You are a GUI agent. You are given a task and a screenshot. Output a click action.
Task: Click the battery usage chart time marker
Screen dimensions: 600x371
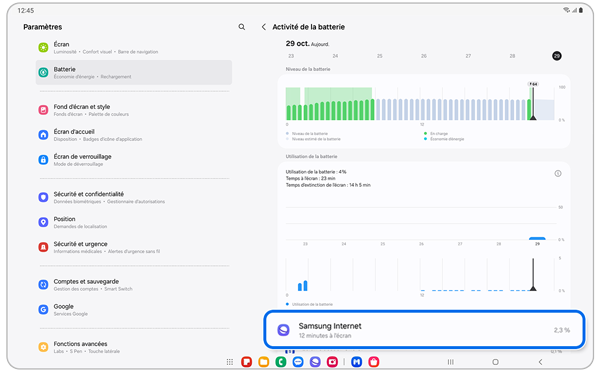(533, 274)
